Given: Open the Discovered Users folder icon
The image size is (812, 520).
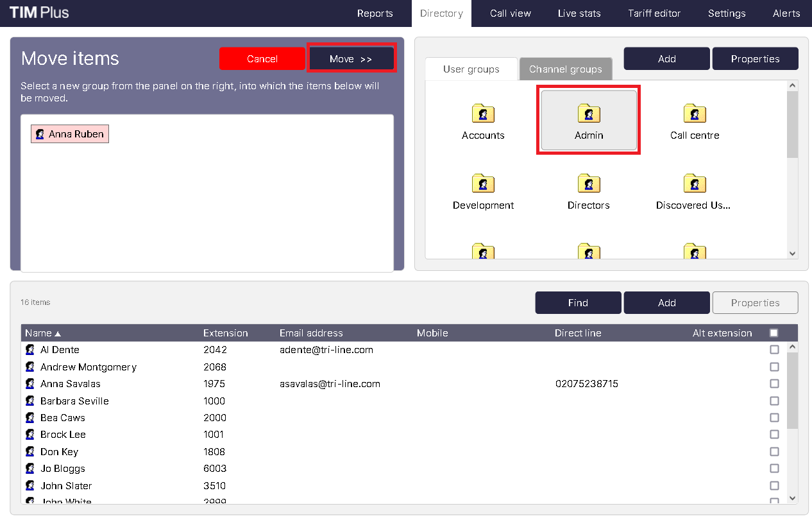Looking at the screenshot, I should point(695,184).
